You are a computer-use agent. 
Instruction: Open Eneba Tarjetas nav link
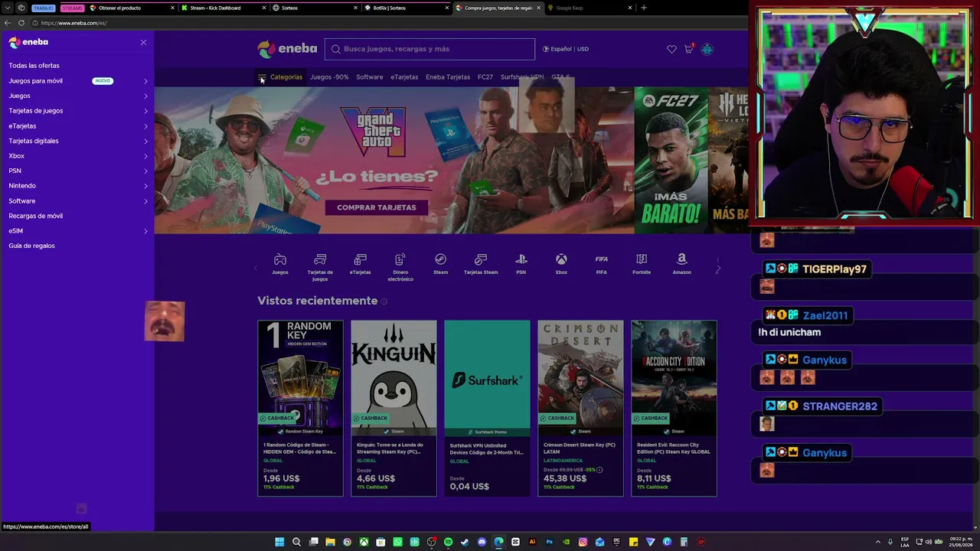pos(448,77)
